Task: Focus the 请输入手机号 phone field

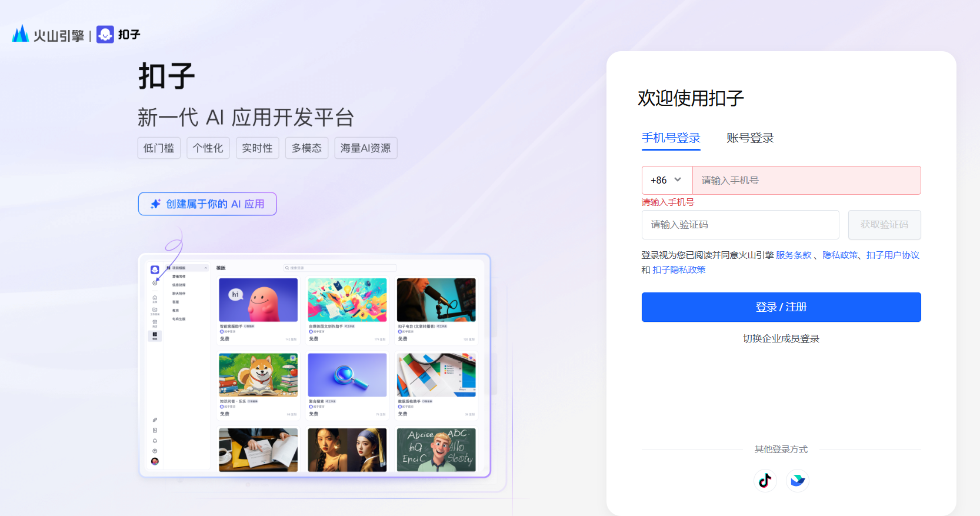Action: tap(806, 180)
